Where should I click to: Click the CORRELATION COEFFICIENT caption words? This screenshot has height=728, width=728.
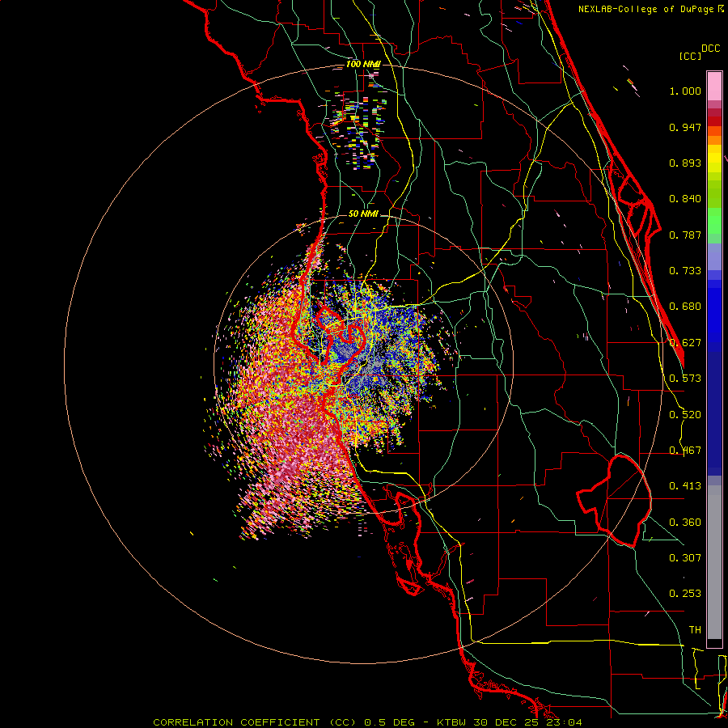(236, 722)
